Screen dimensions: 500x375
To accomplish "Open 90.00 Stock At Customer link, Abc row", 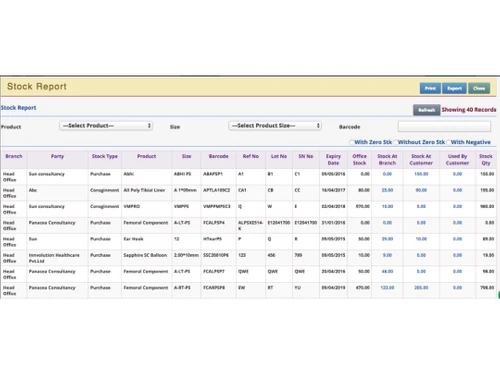I will (421, 190).
